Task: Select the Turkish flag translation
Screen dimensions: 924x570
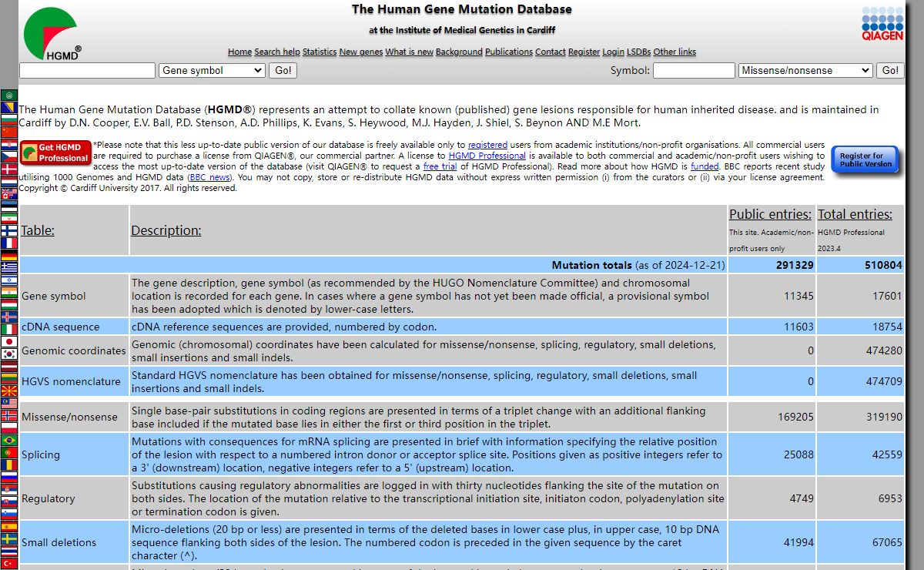Action: [9, 563]
